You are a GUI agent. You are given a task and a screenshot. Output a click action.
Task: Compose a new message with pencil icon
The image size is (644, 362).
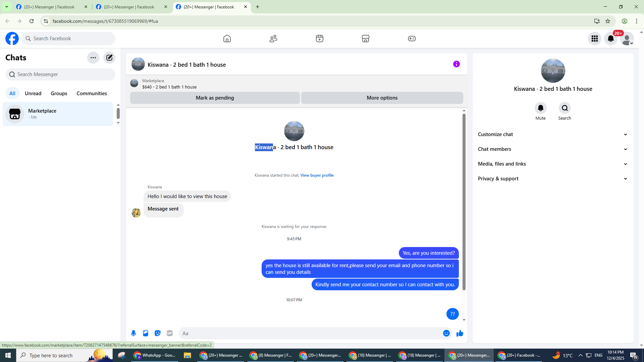tap(109, 58)
